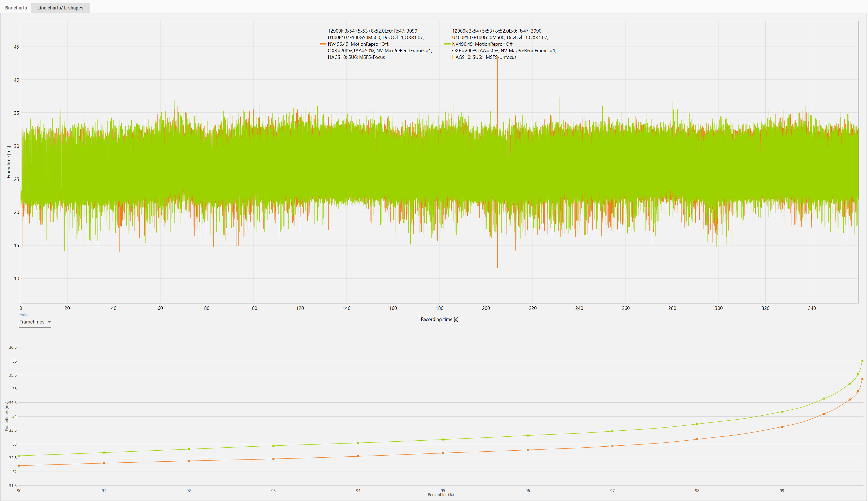
Task: Click the green MSFS-Unfocus legend color marker
Action: [447, 44]
